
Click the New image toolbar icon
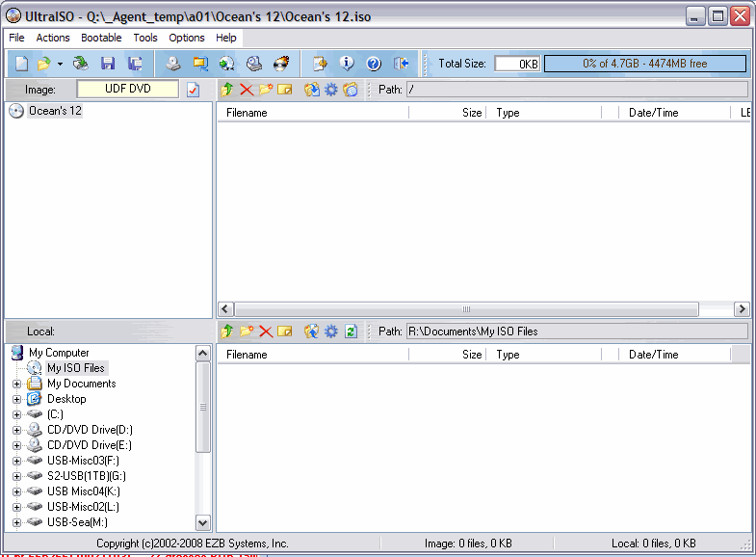(x=22, y=64)
